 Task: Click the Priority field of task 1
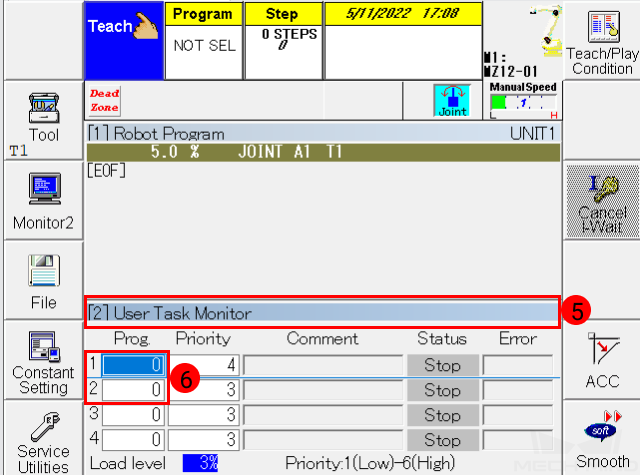click(203, 364)
